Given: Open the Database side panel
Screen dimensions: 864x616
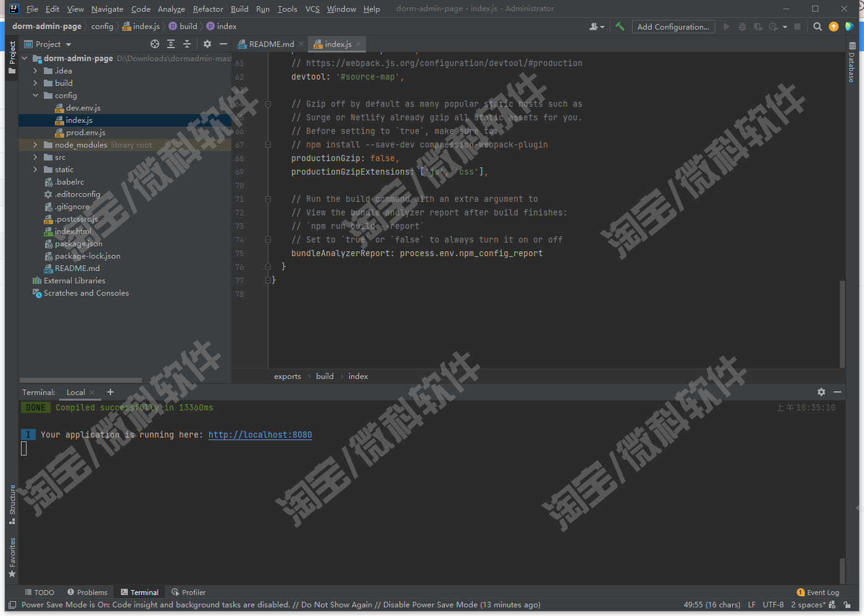Looking at the screenshot, I should [852, 62].
